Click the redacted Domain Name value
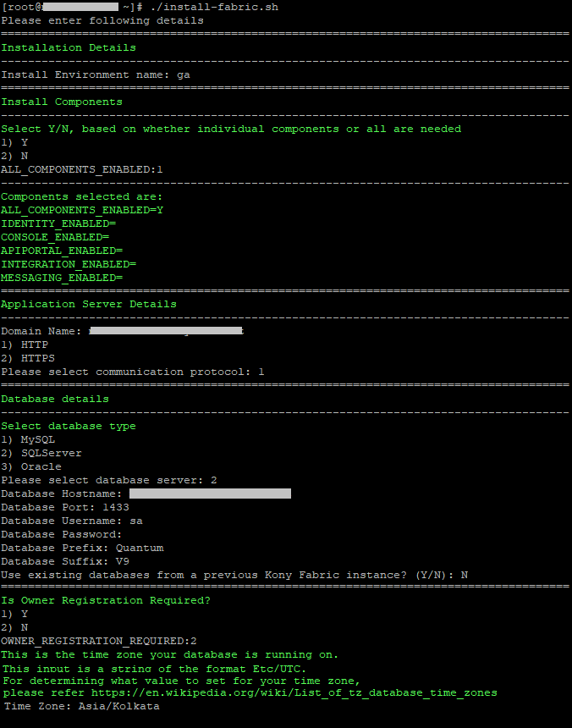Screen dimensions: 572x728 tap(166, 331)
